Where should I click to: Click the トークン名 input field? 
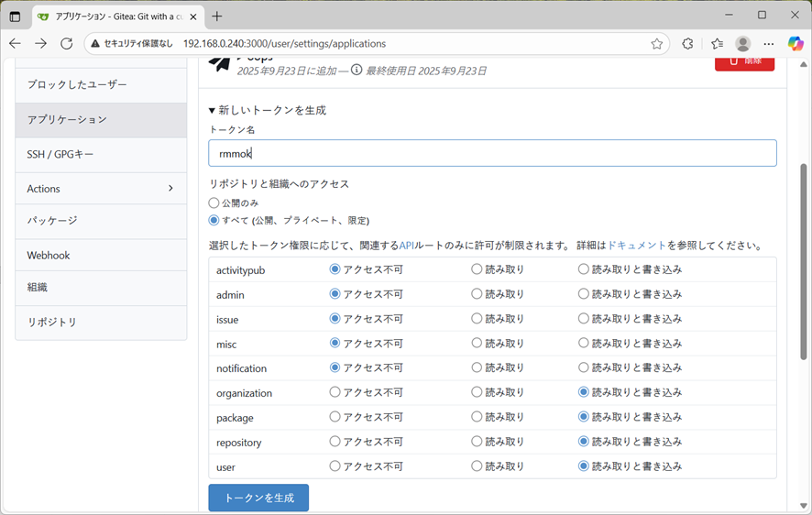click(x=492, y=153)
